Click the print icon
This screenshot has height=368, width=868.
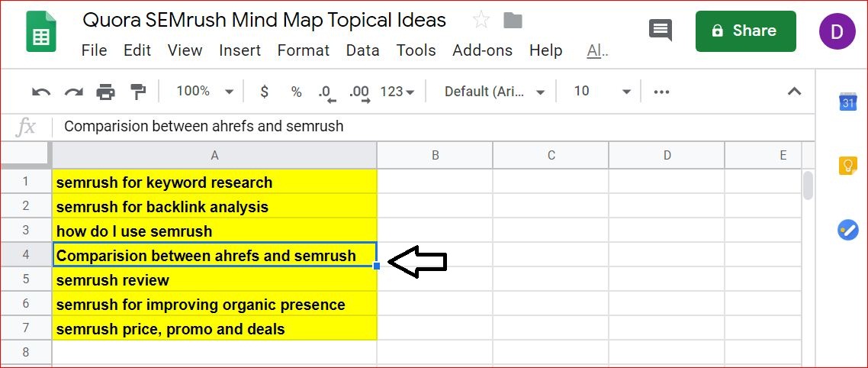(x=106, y=92)
